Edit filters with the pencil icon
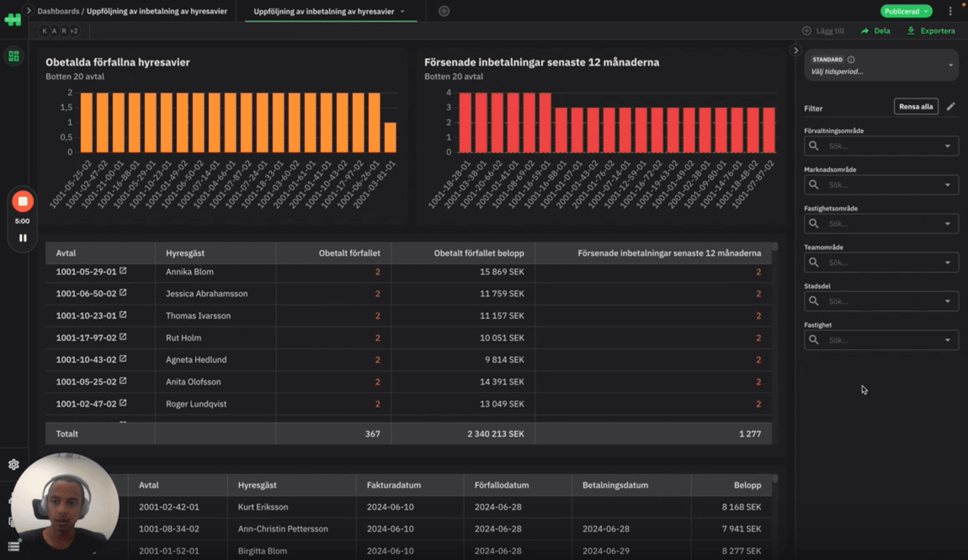The image size is (968, 560). (x=951, y=107)
